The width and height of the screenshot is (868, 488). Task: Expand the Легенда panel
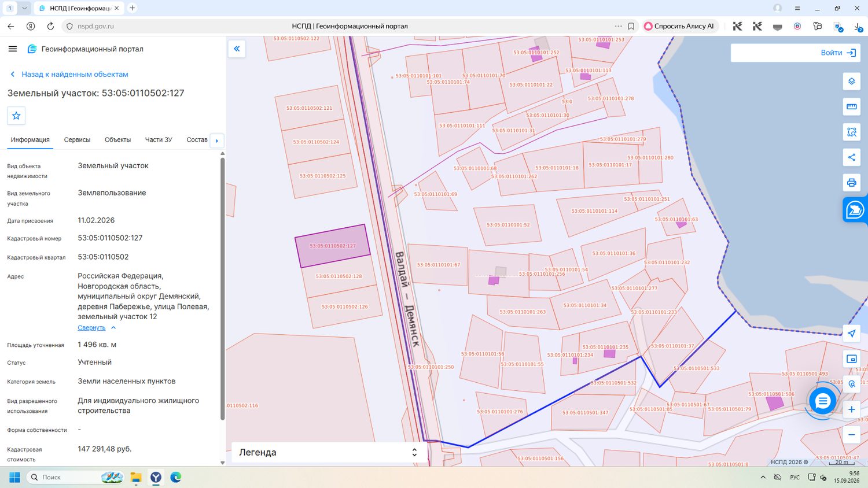(330, 452)
